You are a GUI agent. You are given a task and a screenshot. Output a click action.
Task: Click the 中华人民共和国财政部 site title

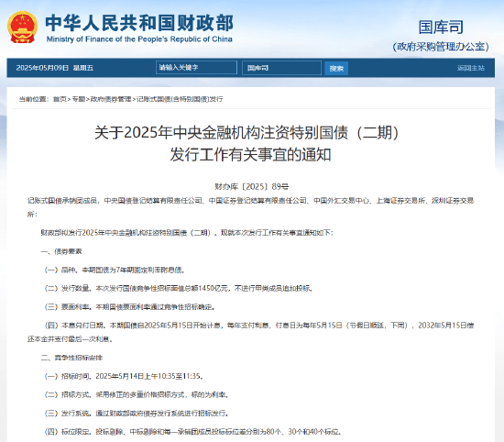click(x=139, y=23)
